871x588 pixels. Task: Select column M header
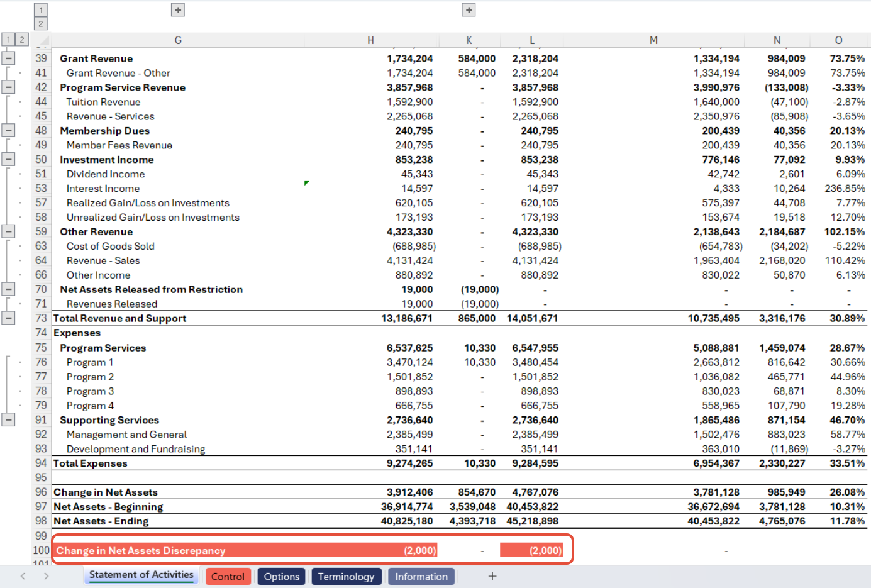(653, 40)
